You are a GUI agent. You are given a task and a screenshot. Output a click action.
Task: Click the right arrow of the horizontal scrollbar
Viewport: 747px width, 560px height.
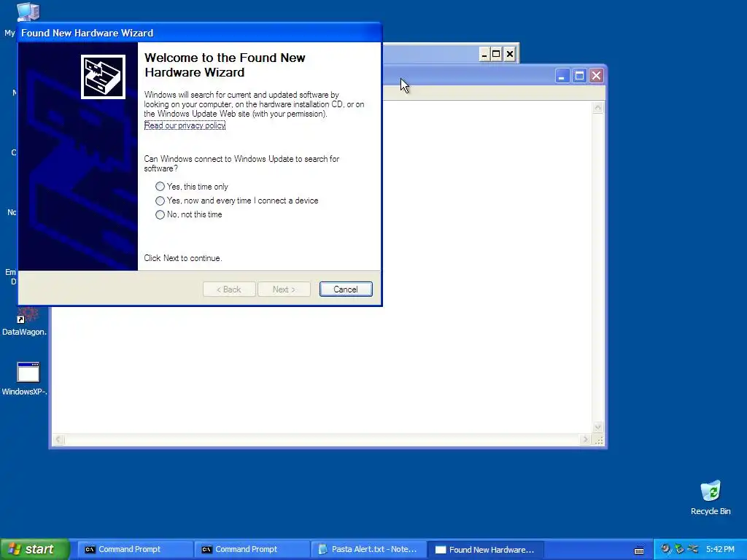click(586, 439)
